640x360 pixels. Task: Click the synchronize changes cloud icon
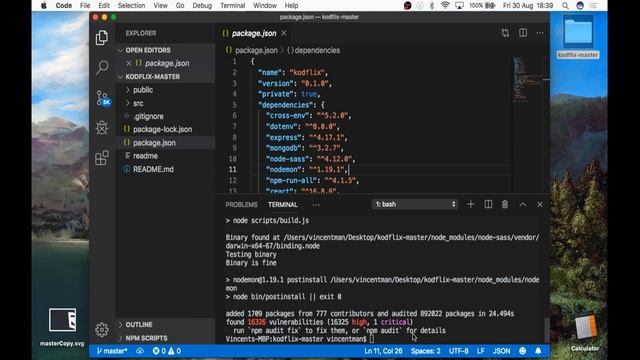point(140,351)
